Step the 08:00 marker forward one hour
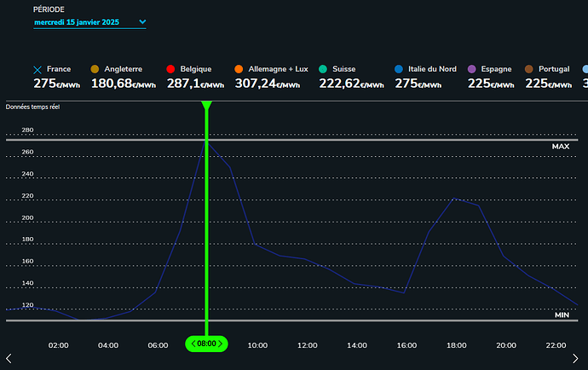The height and width of the screenshot is (370, 588). 221,344
